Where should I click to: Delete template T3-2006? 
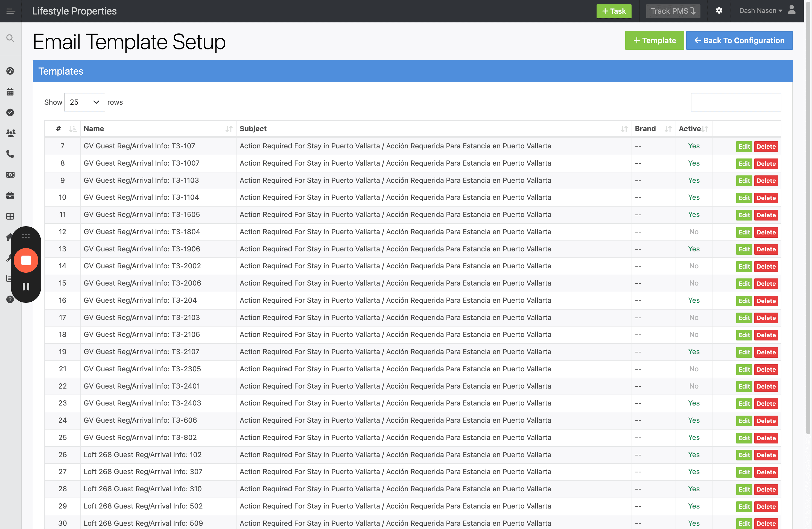coord(766,284)
